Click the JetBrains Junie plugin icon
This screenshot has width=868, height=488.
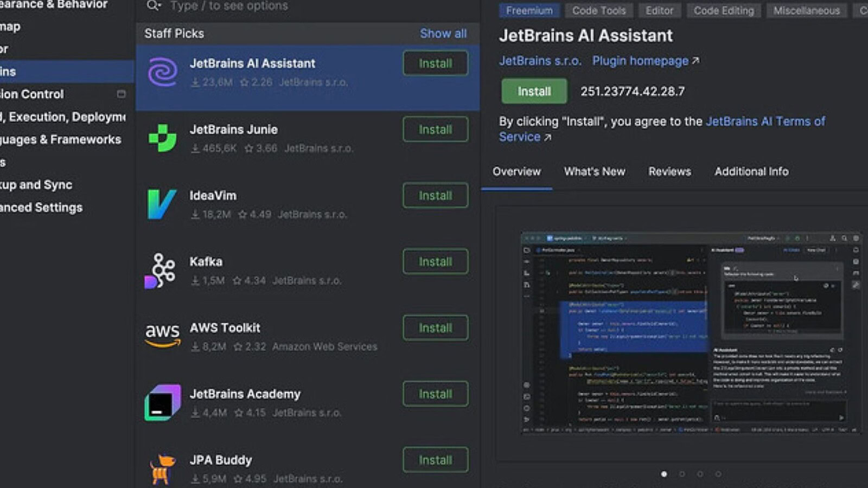point(162,138)
